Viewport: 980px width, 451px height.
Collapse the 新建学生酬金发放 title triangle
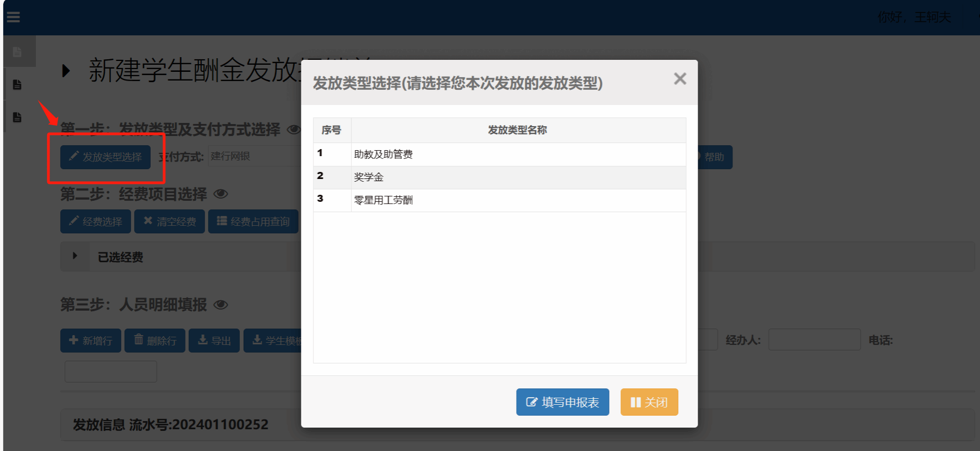(x=66, y=71)
